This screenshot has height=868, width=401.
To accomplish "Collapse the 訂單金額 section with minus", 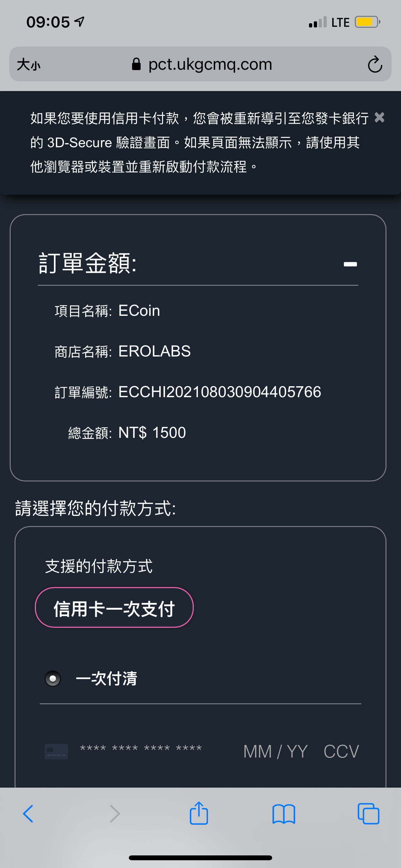I will (350, 264).
